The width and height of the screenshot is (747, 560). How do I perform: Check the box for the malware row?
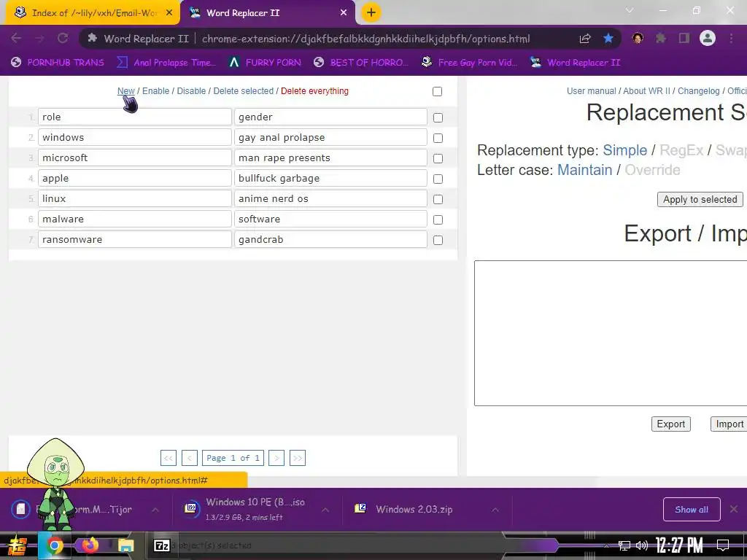point(438,220)
